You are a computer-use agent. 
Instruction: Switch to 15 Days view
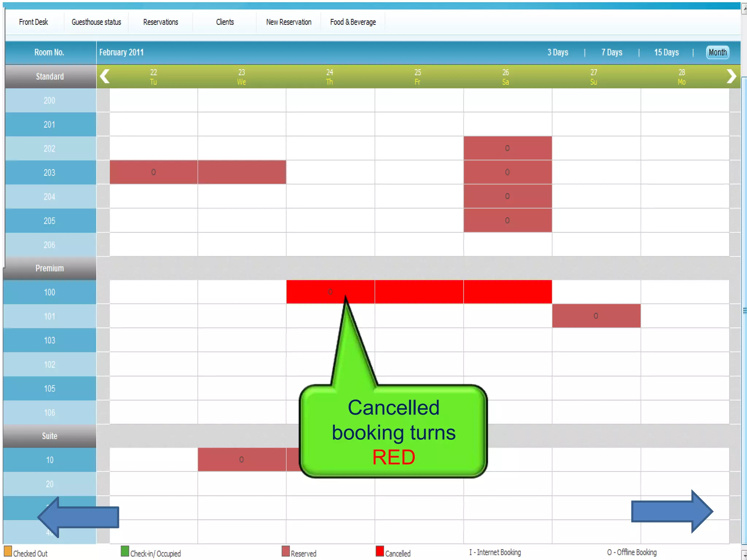[666, 52]
